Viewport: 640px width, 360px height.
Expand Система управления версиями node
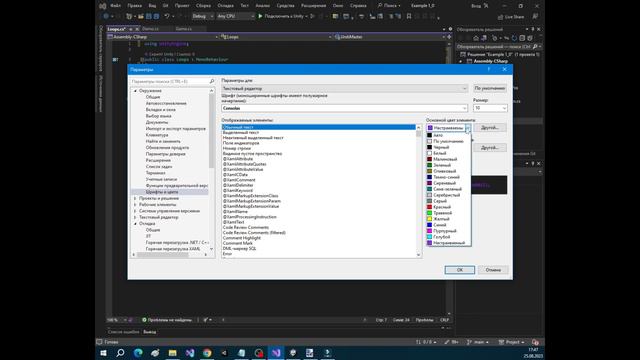point(135,211)
